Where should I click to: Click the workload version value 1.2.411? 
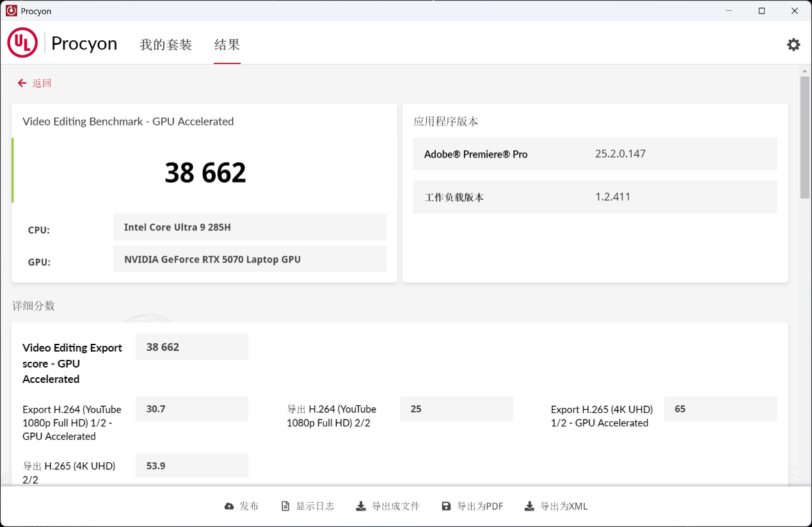(x=613, y=197)
